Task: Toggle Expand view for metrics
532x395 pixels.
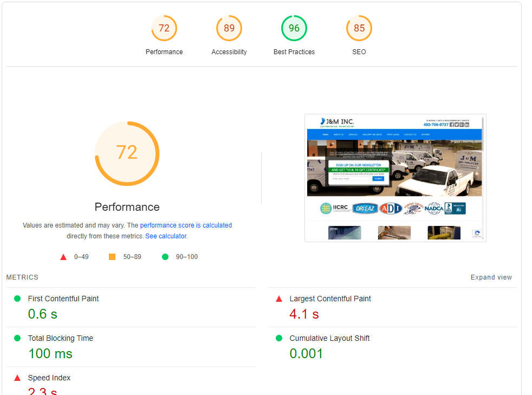Action: coord(491,277)
